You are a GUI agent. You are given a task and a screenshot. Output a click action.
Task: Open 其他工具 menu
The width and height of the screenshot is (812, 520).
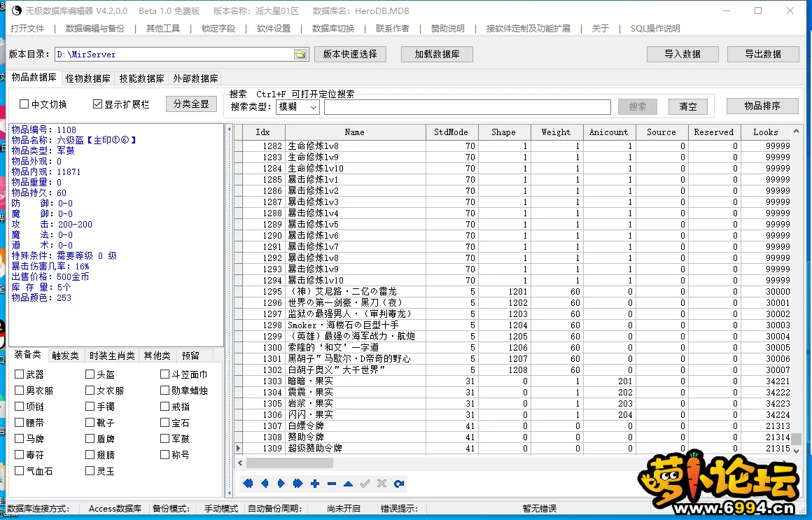click(162, 29)
